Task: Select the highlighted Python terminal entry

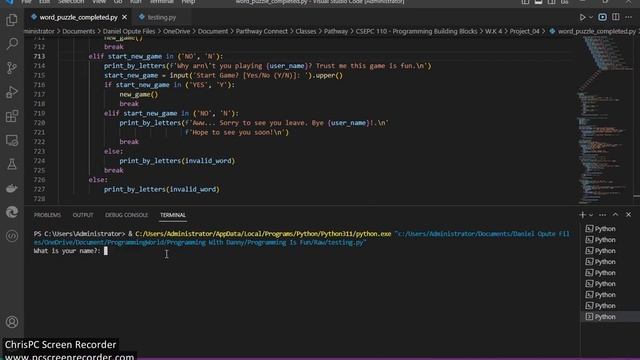Action: click(610, 317)
